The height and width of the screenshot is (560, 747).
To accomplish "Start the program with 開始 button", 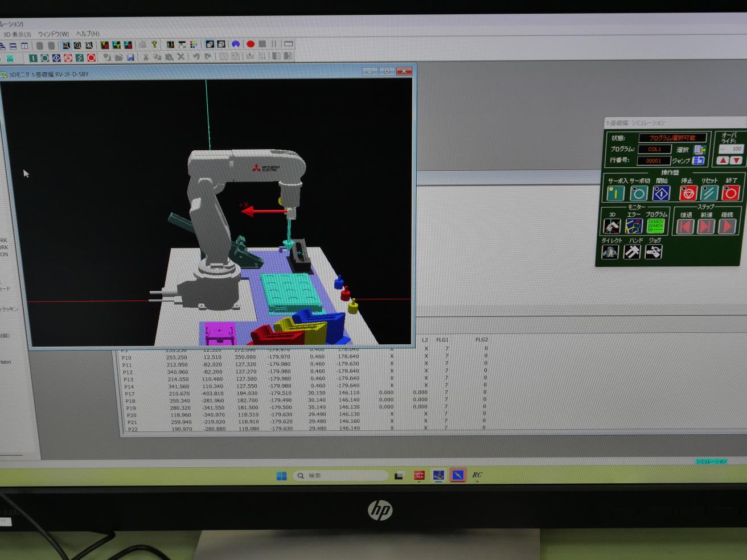I will (x=661, y=193).
